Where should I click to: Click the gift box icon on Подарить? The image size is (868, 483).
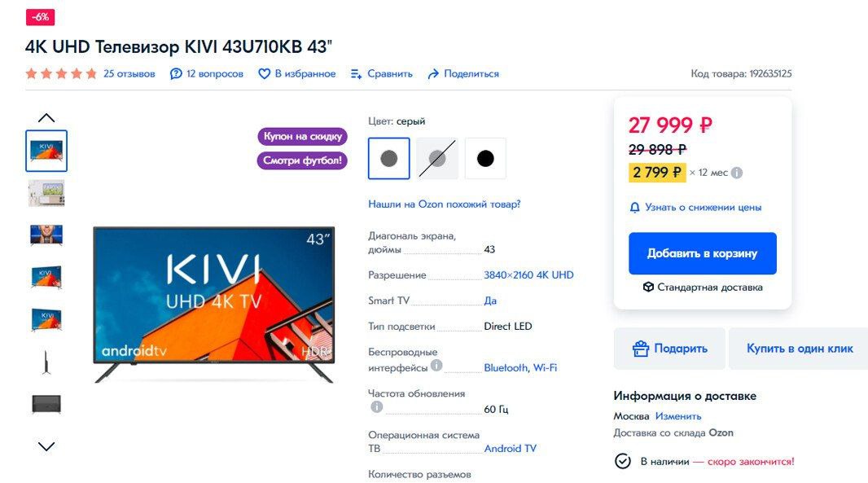[641, 349]
